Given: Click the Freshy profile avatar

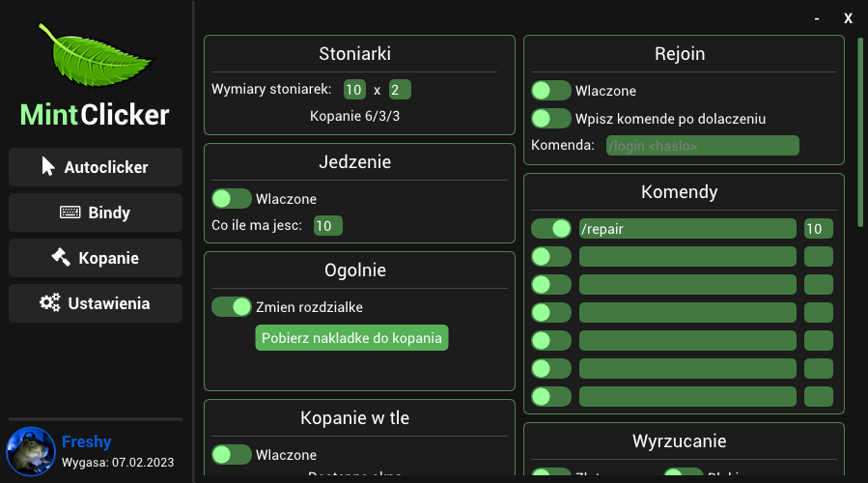Looking at the screenshot, I should coord(31,451).
